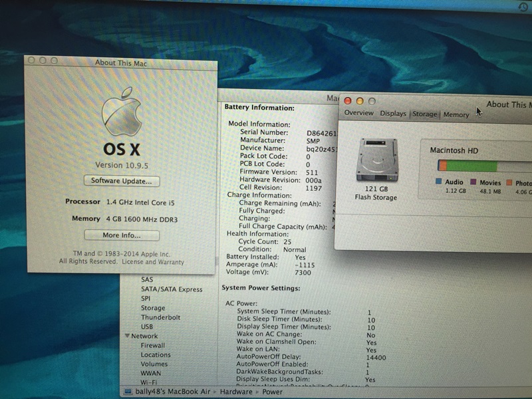The height and width of the screenshot is (399, 532).
Task: Open the Overview tab
Action: coord(358,112)
